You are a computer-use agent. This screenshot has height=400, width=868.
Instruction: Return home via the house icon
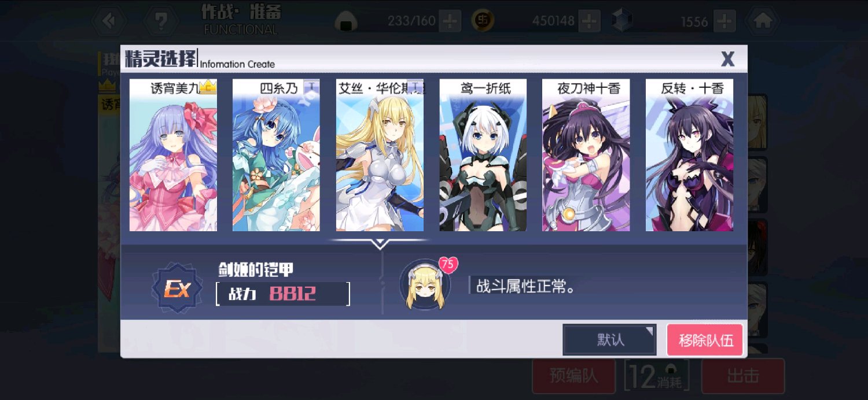click(x=762, y=21)
